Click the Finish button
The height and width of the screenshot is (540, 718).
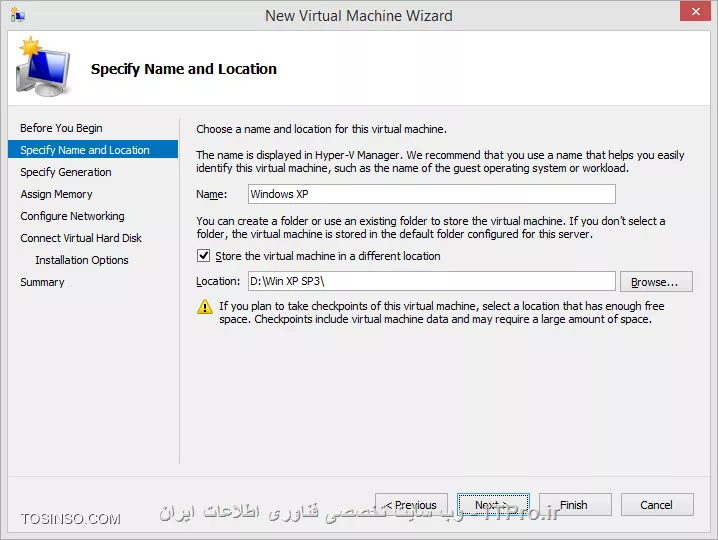coord(575,505)
